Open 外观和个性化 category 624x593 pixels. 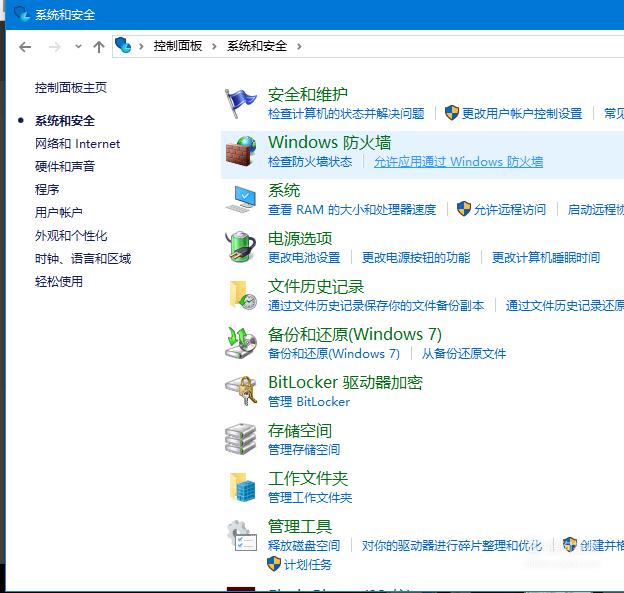pos(71,236)
